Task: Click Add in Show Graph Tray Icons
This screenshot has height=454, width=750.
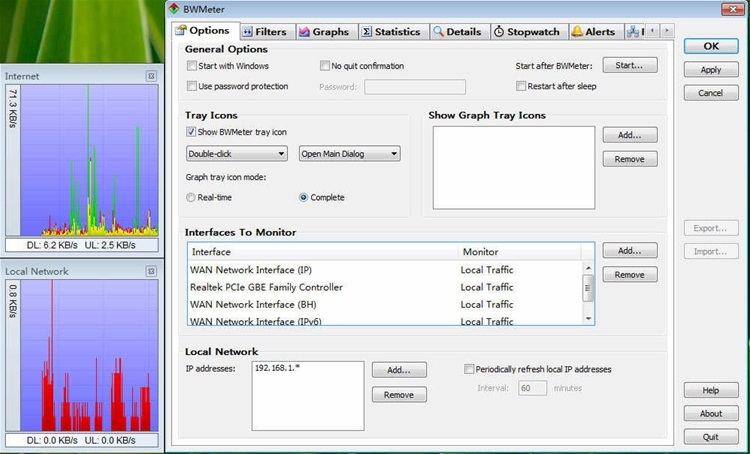Action: pyautogui.click(x=630, y=135)
